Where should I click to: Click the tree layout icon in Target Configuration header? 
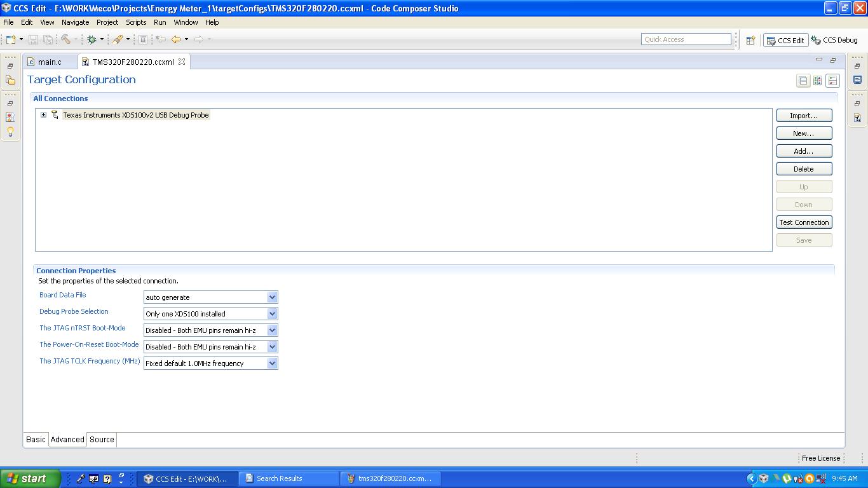818,81
